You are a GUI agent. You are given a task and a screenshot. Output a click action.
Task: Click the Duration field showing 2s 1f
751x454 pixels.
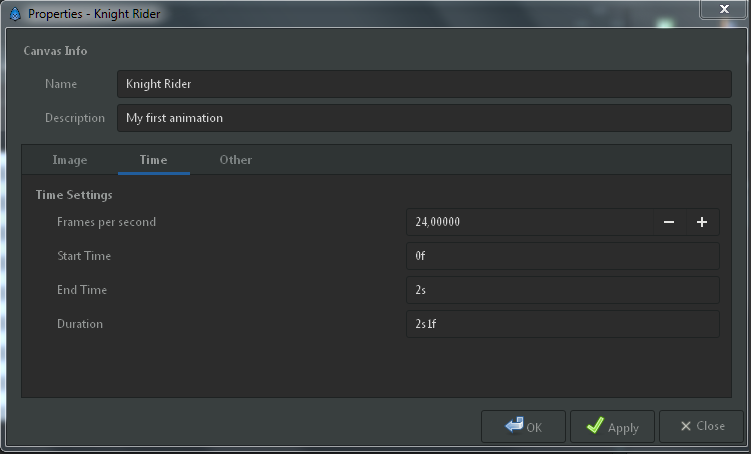click(563, 324)
